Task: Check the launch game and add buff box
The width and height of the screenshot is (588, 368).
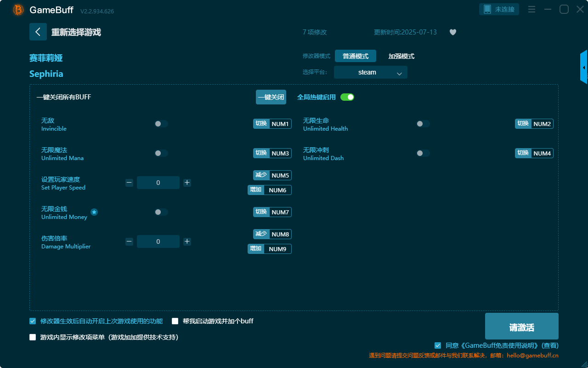Action: tap(175, 321)
